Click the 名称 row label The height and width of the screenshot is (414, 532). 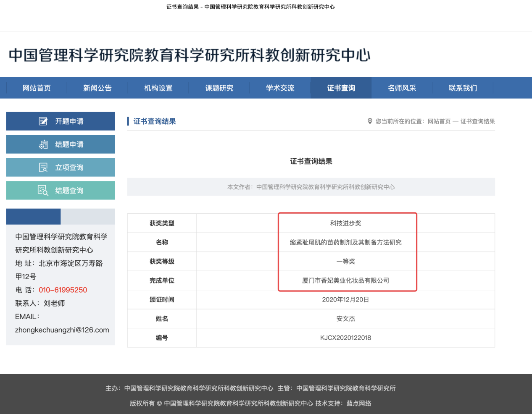(x=162, y=242)
